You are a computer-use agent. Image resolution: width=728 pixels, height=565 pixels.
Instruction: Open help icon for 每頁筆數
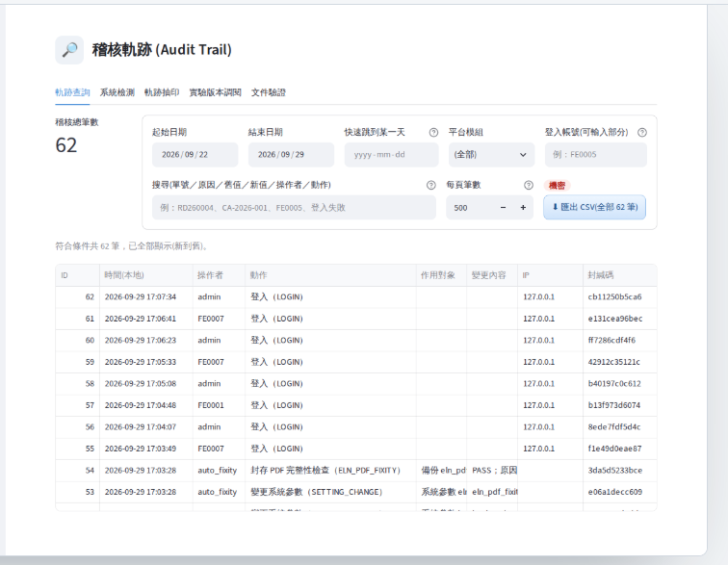coord(529,185)
